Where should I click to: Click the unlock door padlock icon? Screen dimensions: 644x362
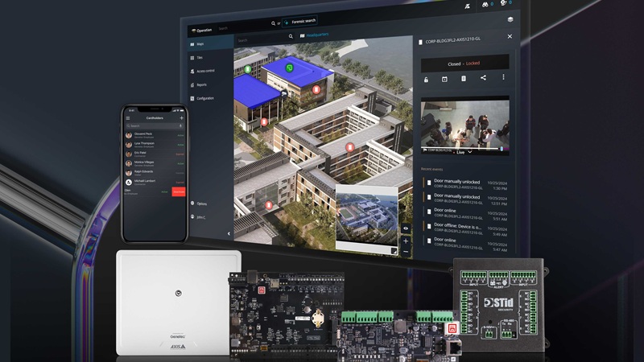[426, 80]
